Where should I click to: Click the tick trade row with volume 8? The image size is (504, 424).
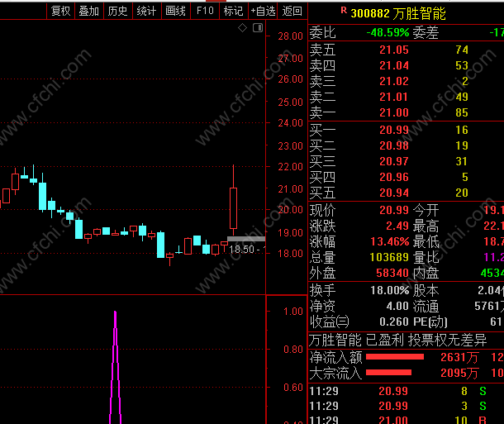pos(406,391)
